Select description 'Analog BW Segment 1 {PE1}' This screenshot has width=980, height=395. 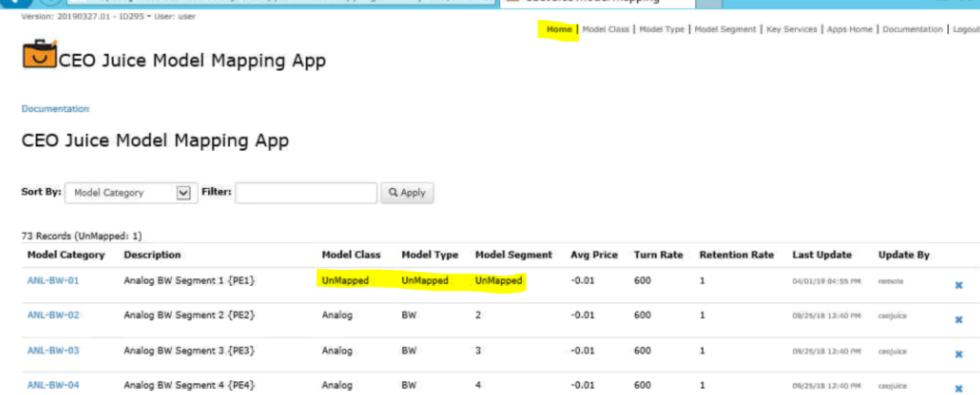click(189, 281)
